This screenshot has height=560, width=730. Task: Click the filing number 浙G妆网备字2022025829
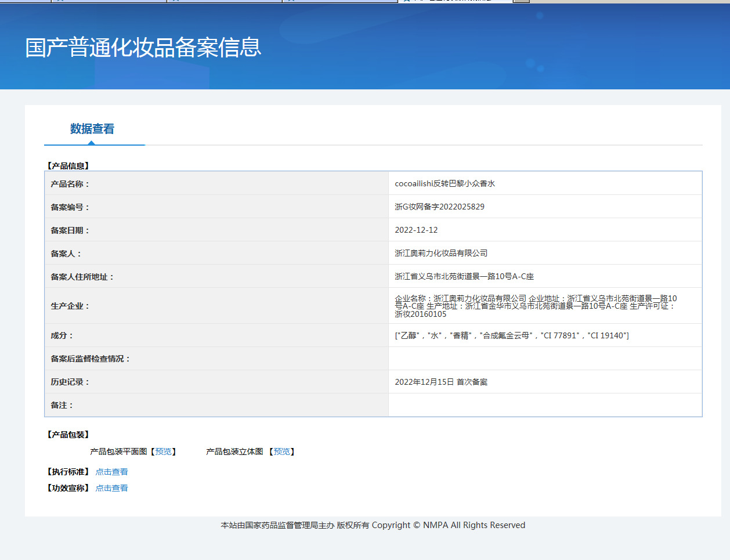click(x=439, y=207)
